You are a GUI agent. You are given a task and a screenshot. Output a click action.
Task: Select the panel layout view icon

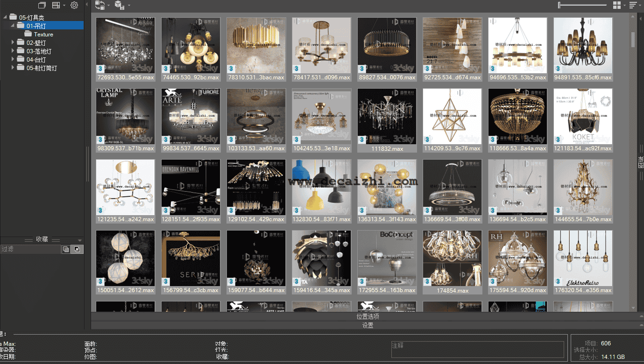pos(55,5)
